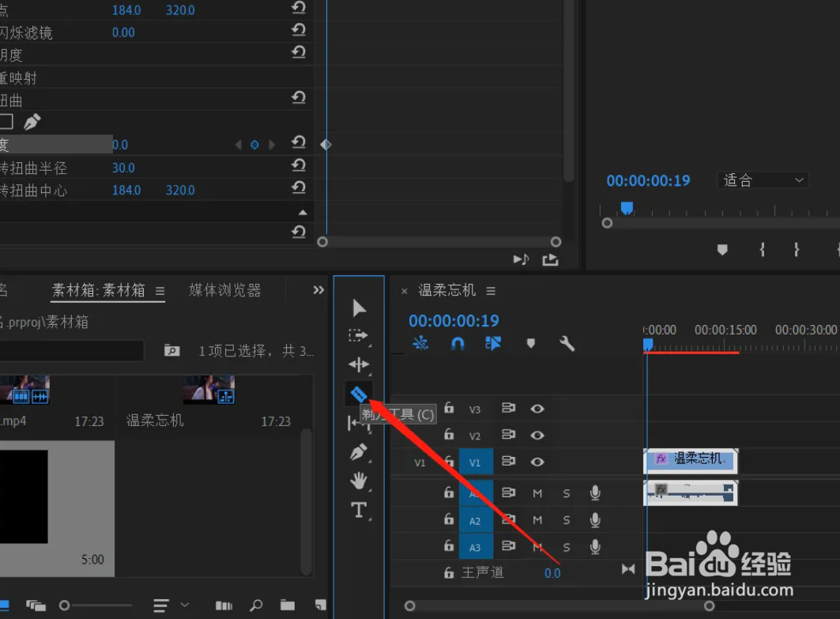Open 温柔忘机 sequence panel menu
This screenshot has width=840, height=619.
[491, 290]
